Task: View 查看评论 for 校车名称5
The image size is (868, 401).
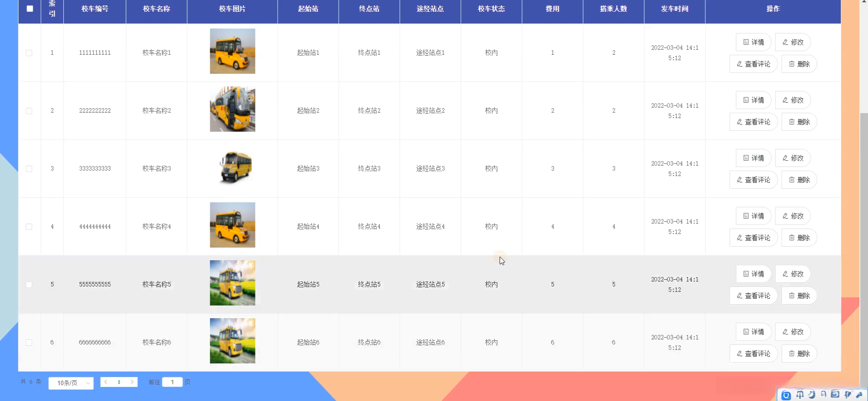Action: click(754, 296)
